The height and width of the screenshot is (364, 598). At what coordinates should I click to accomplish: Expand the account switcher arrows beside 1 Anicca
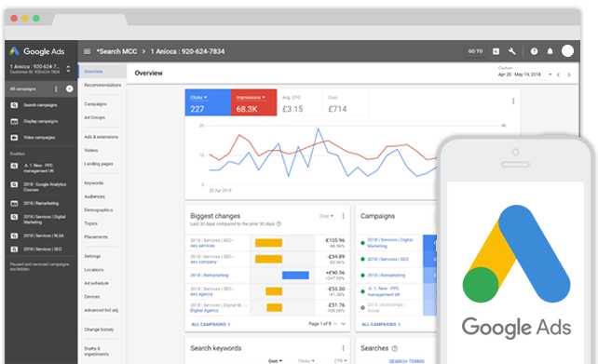(x=68, y=69)
